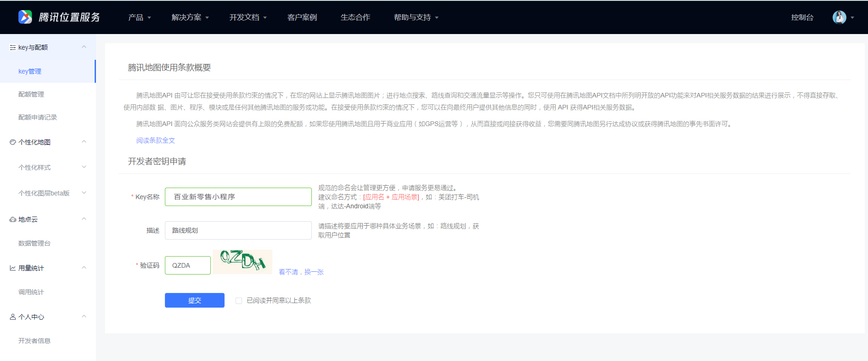
Task: Open 客户案例 in top navigation
Action: click(302, 17)
